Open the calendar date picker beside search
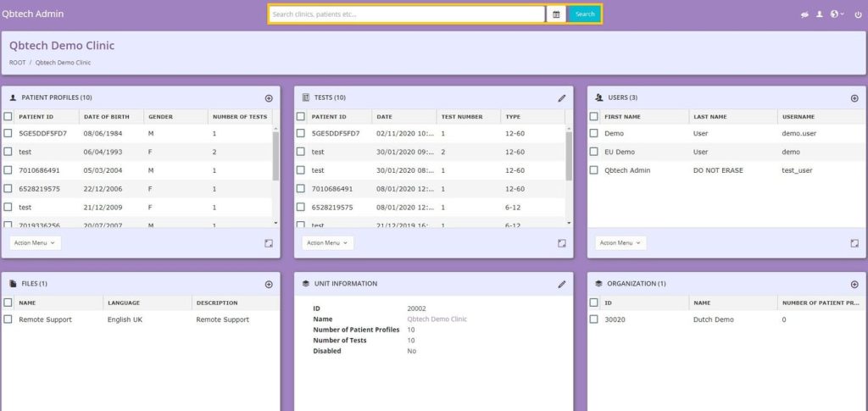The width and height of the screenshot is (868, 411). (x=556, y=14)
